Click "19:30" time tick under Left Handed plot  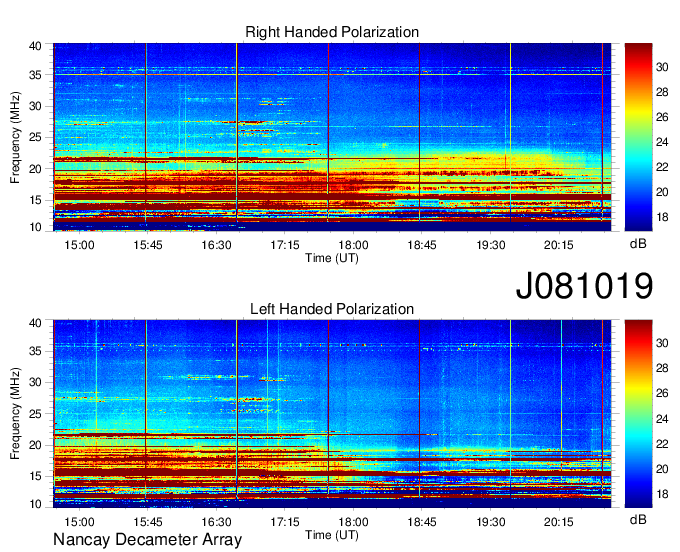[x=491, y=522]
